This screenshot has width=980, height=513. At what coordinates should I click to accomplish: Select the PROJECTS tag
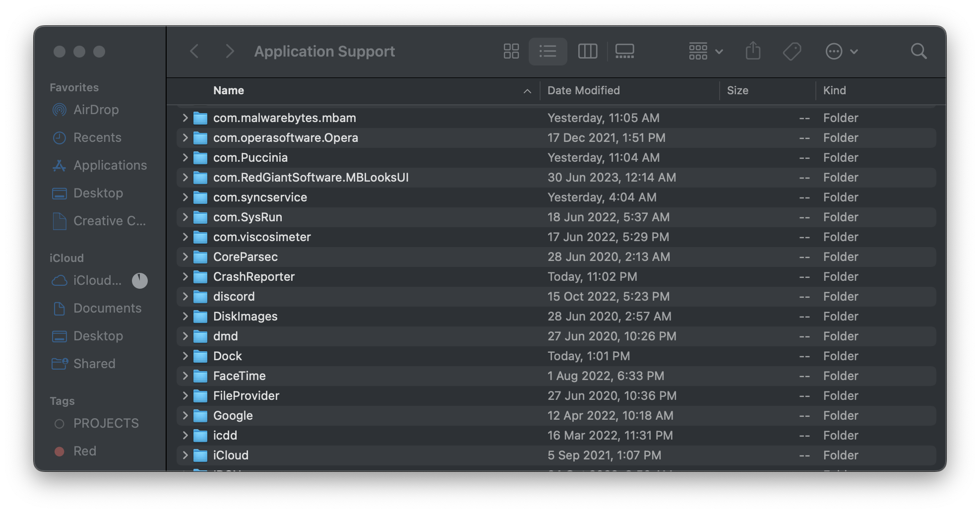pyautogui.click(x=106, y=423)
